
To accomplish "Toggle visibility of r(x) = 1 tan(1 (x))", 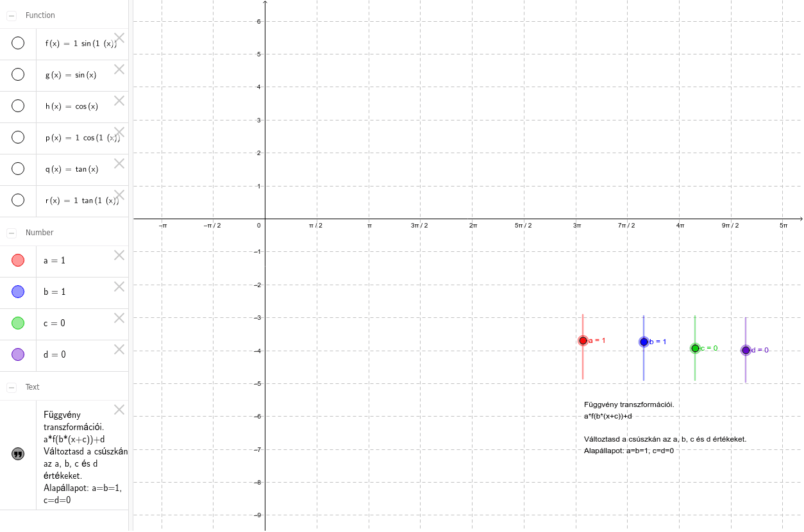I will [x=18, y=200].
